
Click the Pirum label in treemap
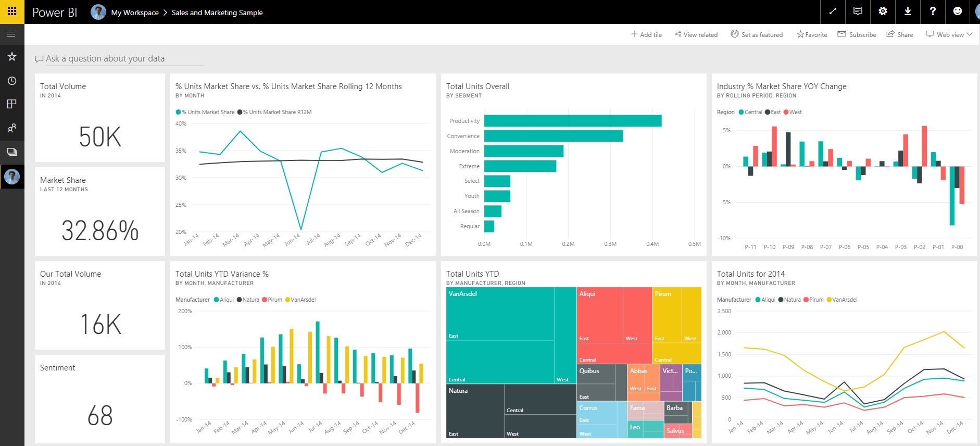663,294
